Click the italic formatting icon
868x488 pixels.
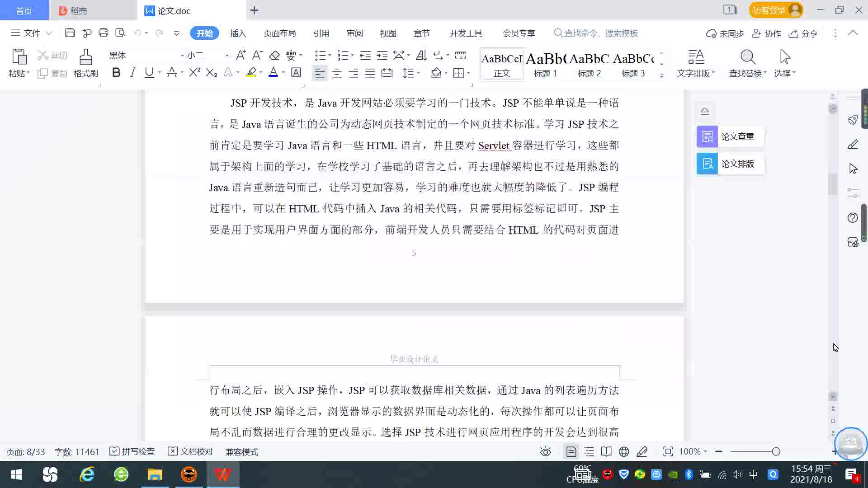[132, 73]
